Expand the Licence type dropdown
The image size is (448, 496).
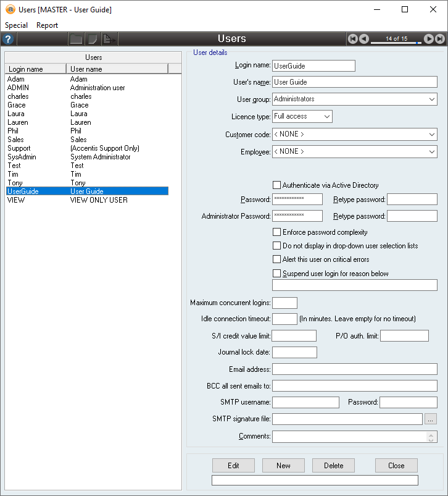[x=326, y=116]
